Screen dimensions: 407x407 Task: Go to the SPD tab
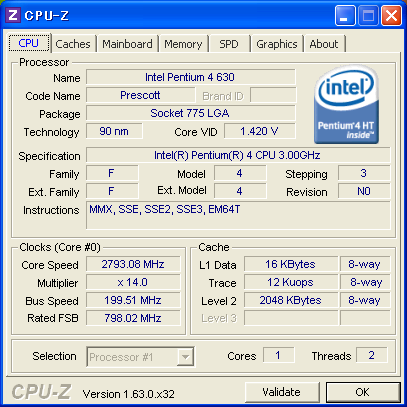pyautogui.click(x=229, y=44)
